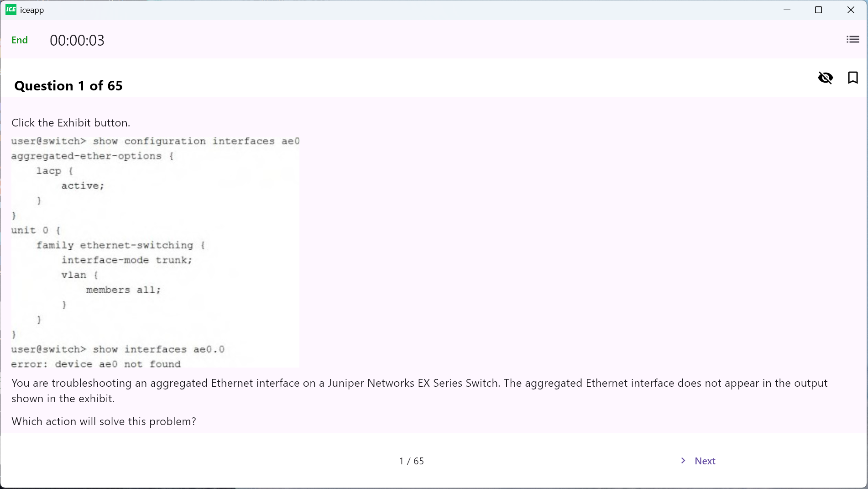Bookmark this question
The image size is (868, 489).
(x=852, y=78)
